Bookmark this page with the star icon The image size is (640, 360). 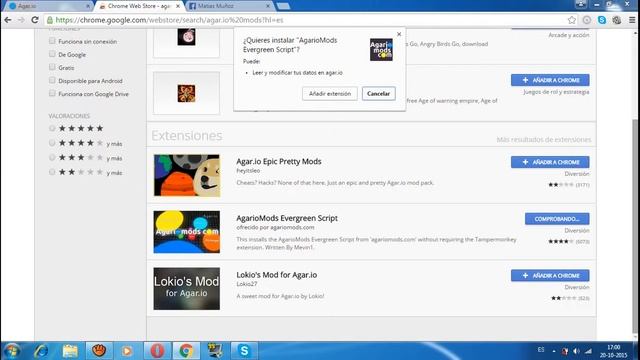coord(571,20)
